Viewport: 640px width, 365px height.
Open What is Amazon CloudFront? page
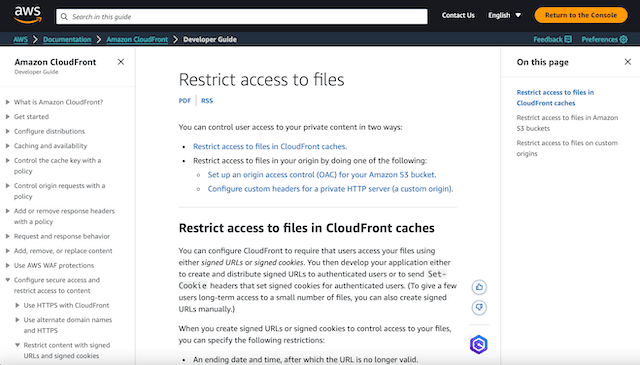pos(58,102)
